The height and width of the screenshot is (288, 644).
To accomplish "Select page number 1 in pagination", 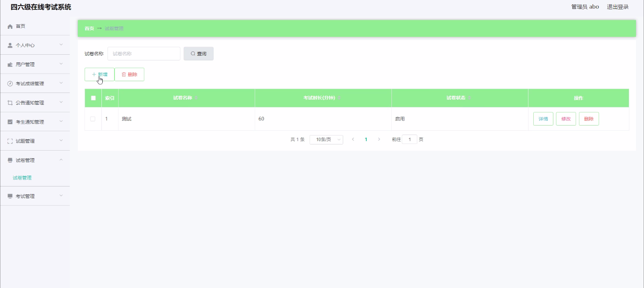I will coord(366,140).
